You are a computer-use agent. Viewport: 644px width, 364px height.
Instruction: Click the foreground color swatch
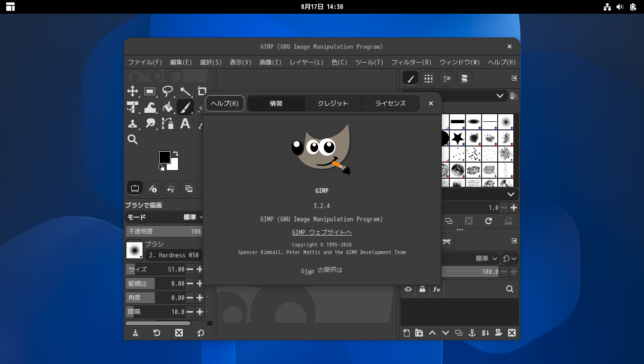(x=164, y=157)
